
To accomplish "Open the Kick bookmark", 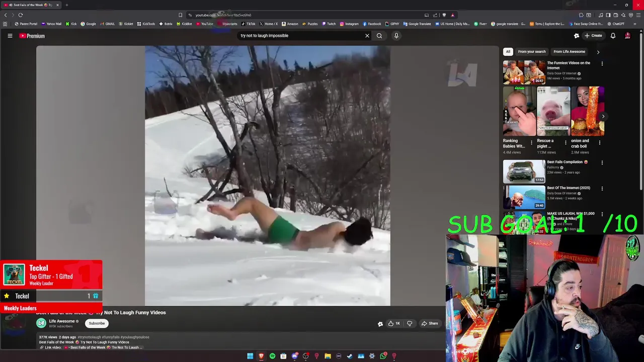I will pyautogui.click(x=71, y=24).
